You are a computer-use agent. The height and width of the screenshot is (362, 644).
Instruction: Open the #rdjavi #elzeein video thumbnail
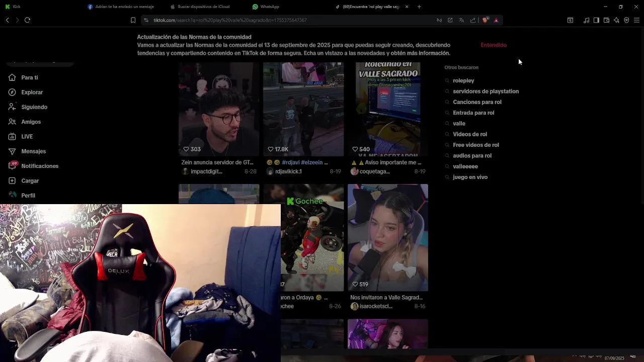pyautogui.click(x=303, y=109)
